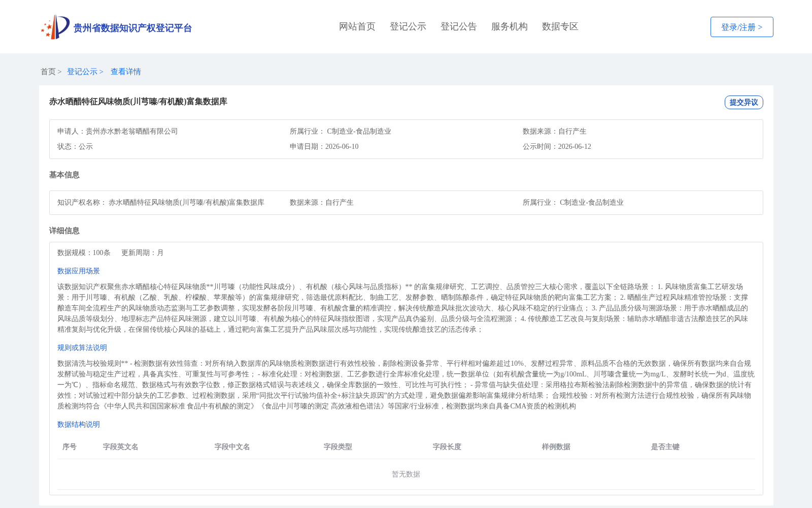Click the 数据应用场景 heading
Viewport: 812px width, 508px height.
(79, 271)
